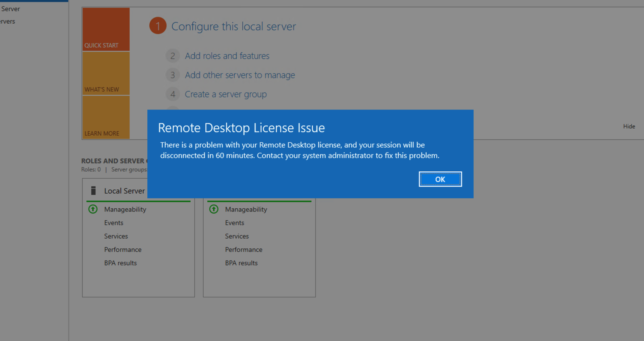This screenshot has height=341, width=644.
Task: Select Create a server group link
Action: point(225,94)
